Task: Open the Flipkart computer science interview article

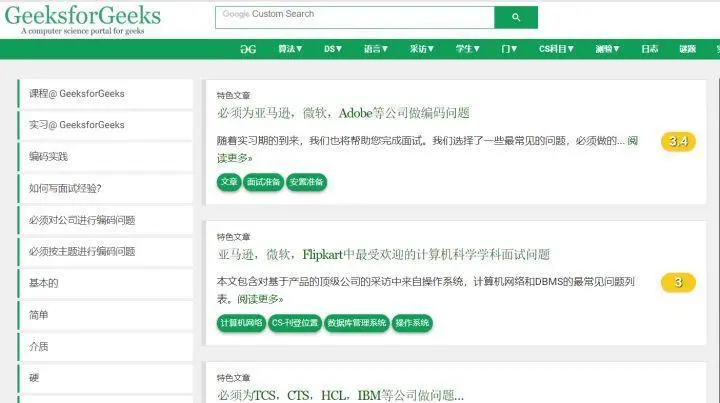Action: (383, 254)
